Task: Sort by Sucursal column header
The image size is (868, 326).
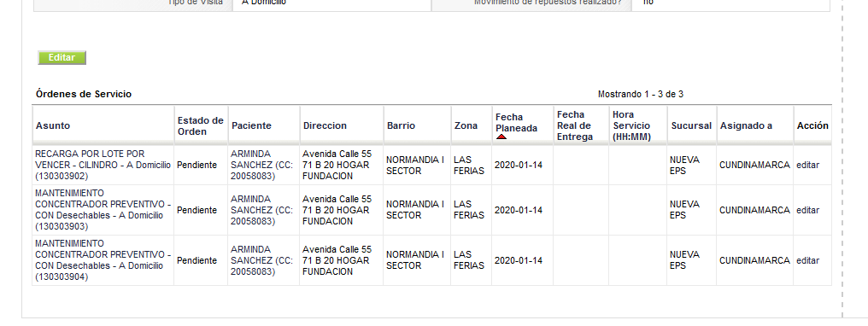Action: click(691, 125)
